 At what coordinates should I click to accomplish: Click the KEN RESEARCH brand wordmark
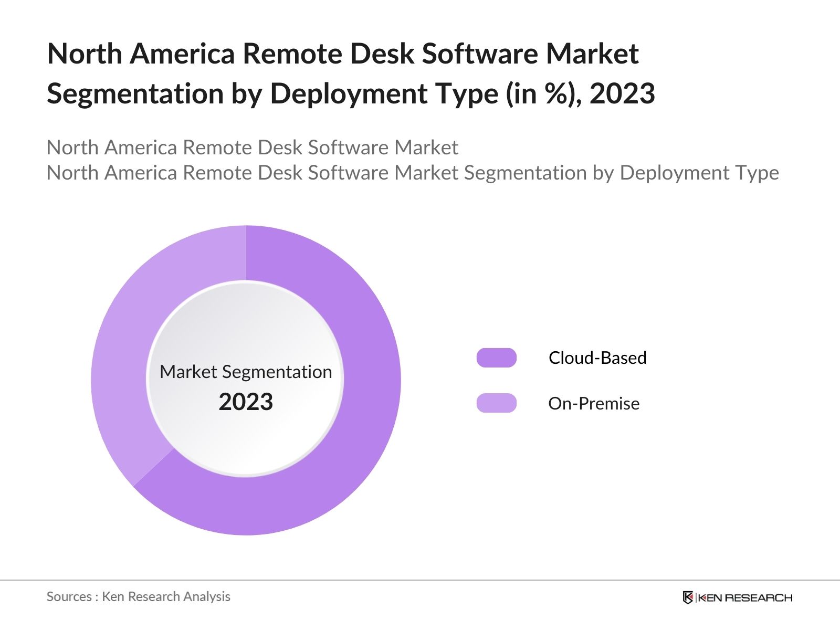[744, 597]
